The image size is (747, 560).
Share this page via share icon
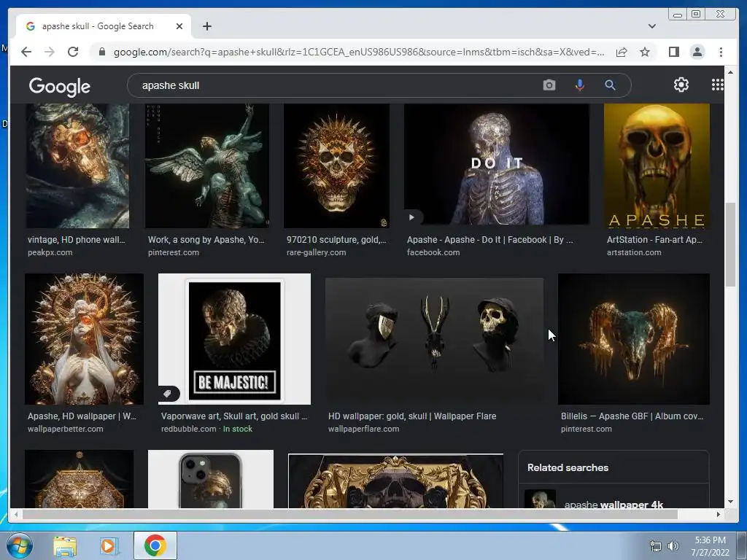[x=622, y=52]
